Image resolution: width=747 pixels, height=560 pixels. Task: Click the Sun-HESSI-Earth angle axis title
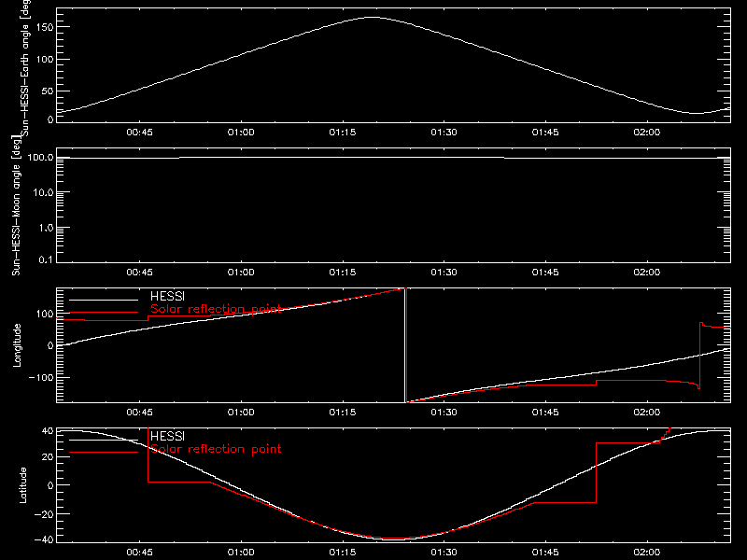point(25,66)
